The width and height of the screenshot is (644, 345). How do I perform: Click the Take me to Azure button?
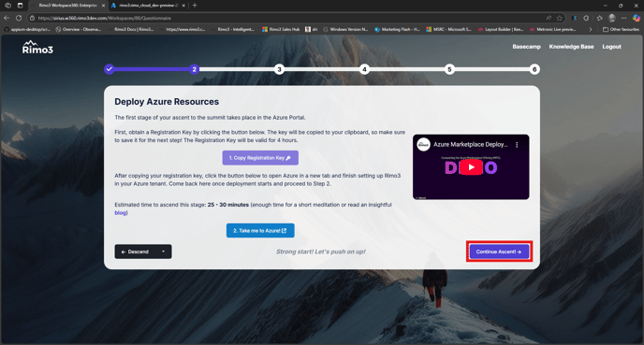coord(260,231)
